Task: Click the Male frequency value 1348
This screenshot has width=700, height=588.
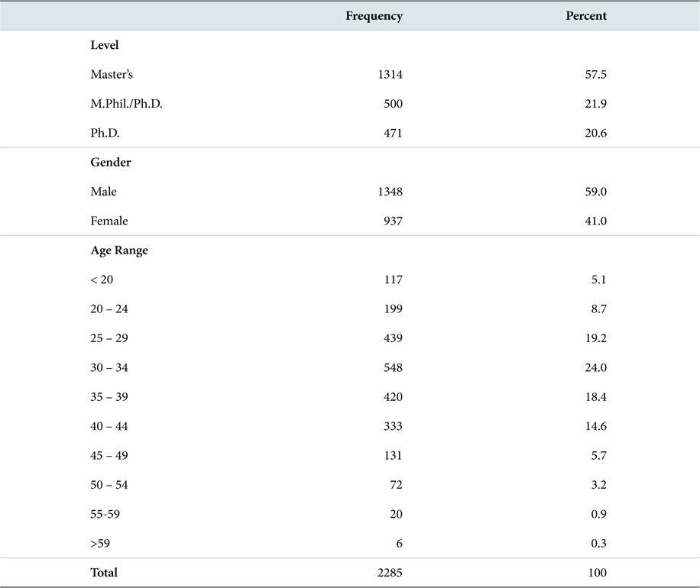Action: (391, 192)
